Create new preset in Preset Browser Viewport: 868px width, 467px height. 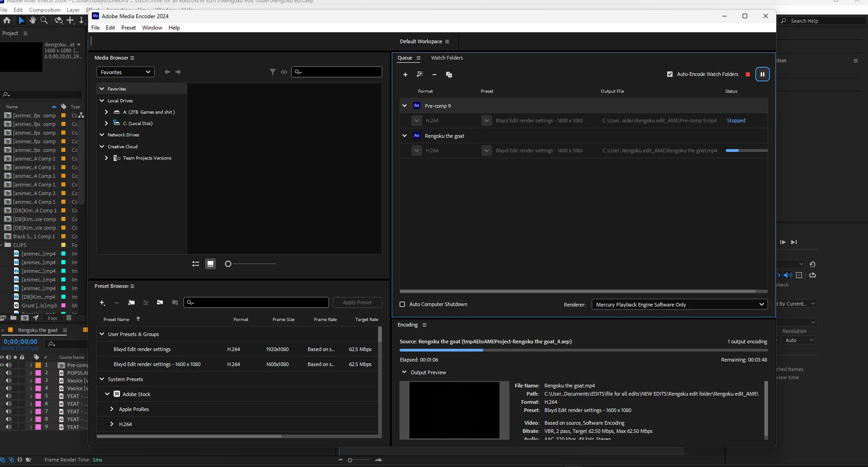102,303
